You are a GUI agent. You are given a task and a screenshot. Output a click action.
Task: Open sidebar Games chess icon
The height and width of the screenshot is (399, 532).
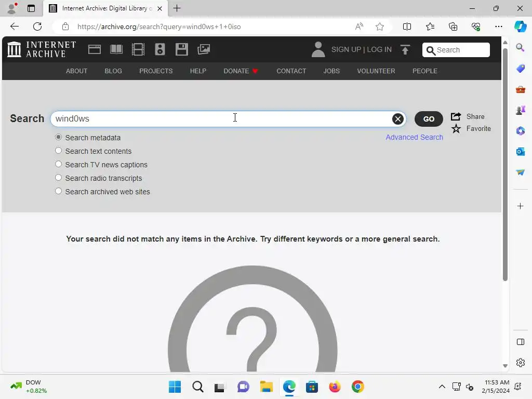(520, 110)
